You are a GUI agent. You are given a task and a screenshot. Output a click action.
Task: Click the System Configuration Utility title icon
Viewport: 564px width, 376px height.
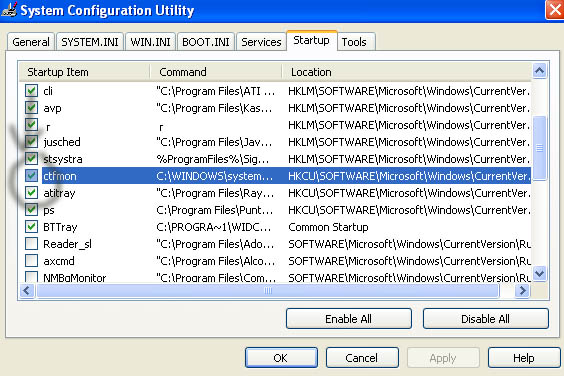coord(9,10)
